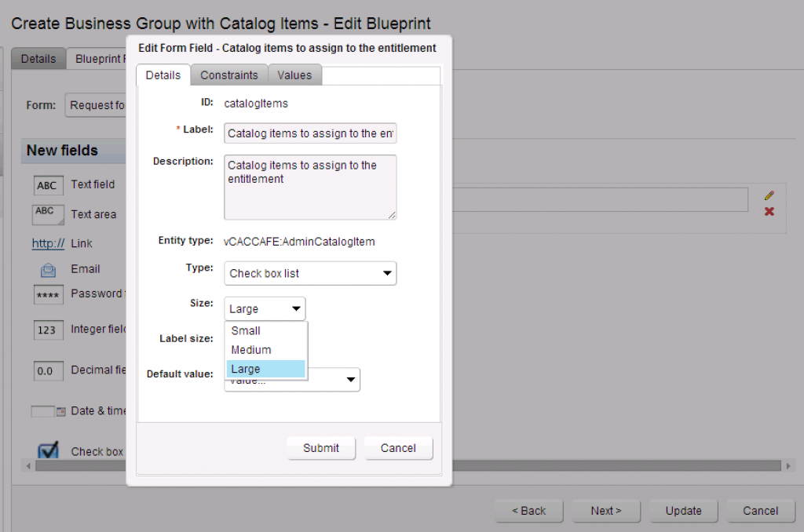
Task: Click the Description text area
Action: [x=310, y=187]
